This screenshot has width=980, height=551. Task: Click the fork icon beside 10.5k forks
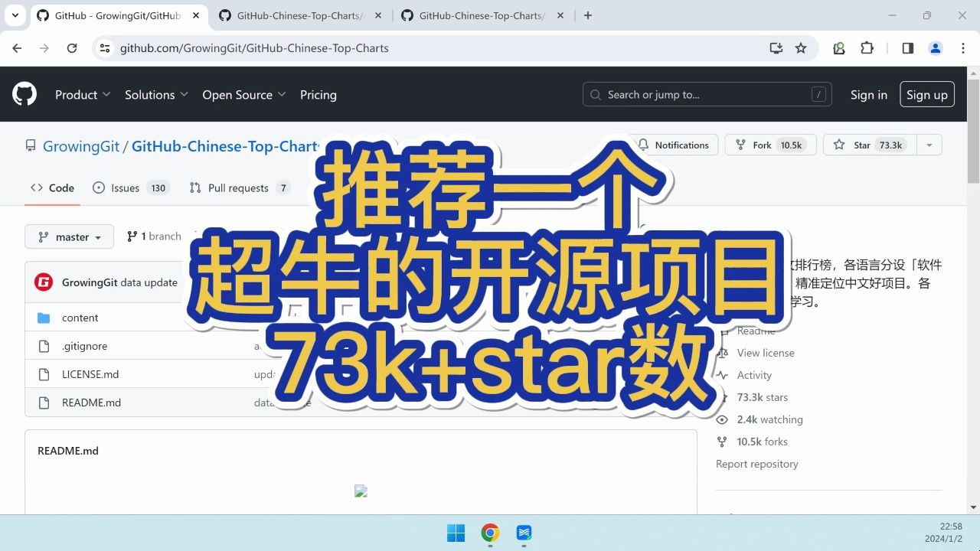[722, 442]
